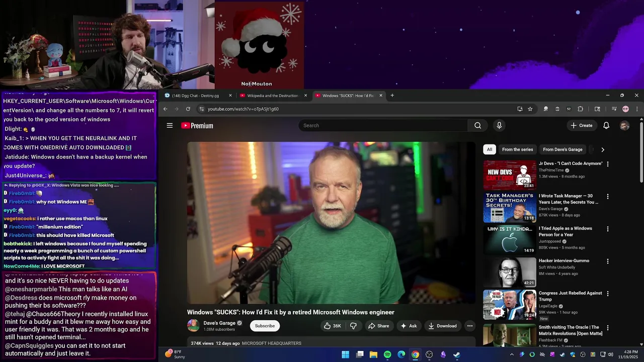Select the All filter chip
This screenshot has height=362, width=644.
pyautogui.click(x=490, y=149)
